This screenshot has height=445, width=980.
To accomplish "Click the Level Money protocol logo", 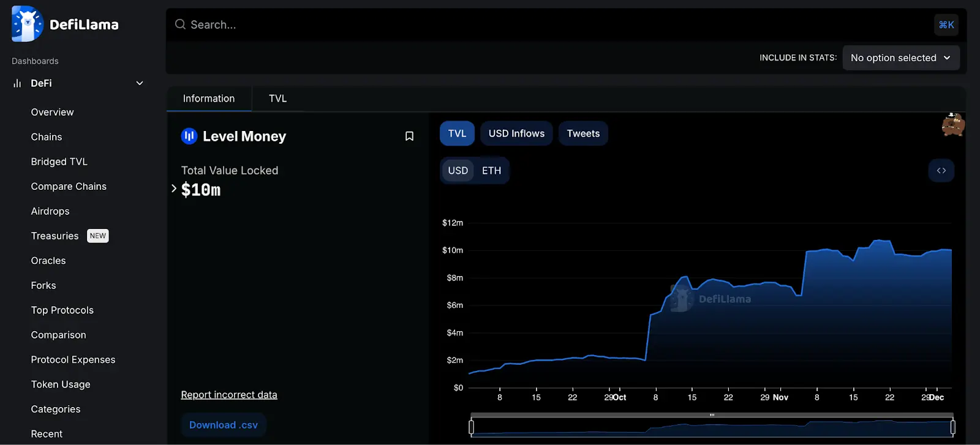I will coord(189,136).
